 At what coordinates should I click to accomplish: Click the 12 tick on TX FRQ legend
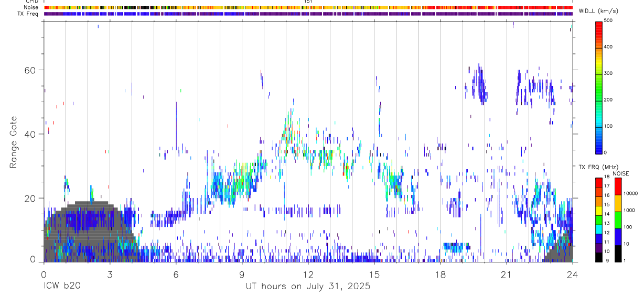pyautogui.click(x=606, y=233)
